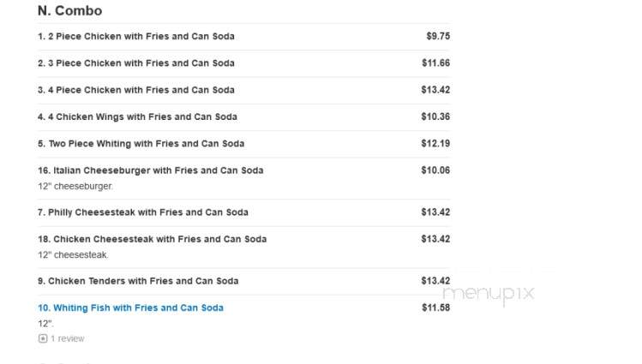Image resolution: width=642 pixels, height=364 pixels.
Task: Click the menupix watermark logo
Action: [x=489, y=293]
